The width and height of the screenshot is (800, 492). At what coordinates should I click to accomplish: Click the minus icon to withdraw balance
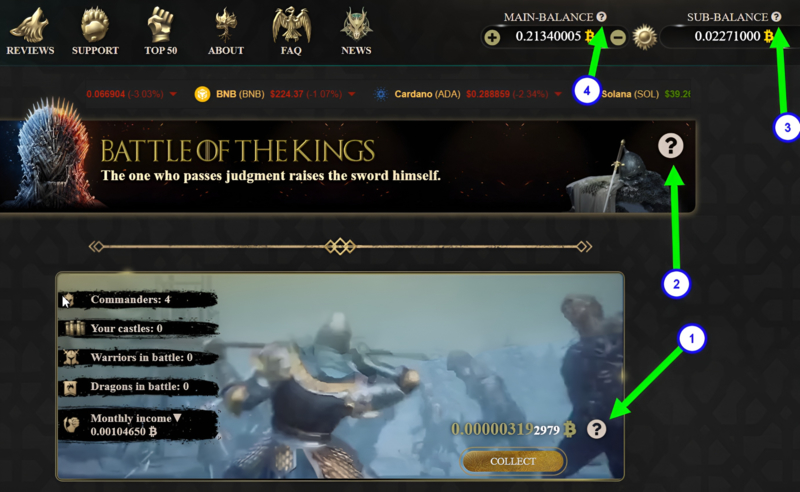pyautogui.click(x=618, y=37)
